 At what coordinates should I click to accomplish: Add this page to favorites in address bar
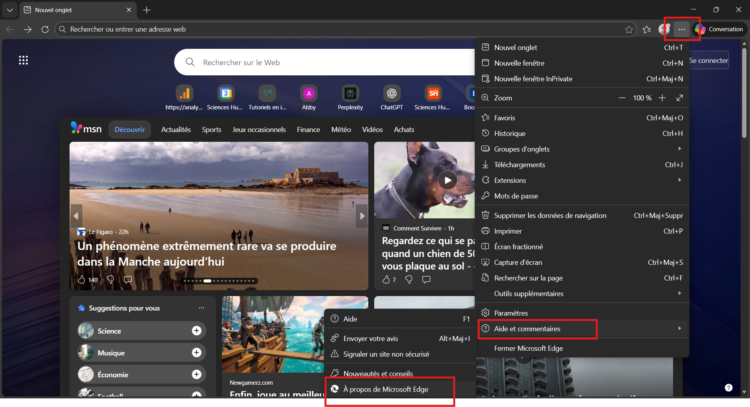pos(629,29)
